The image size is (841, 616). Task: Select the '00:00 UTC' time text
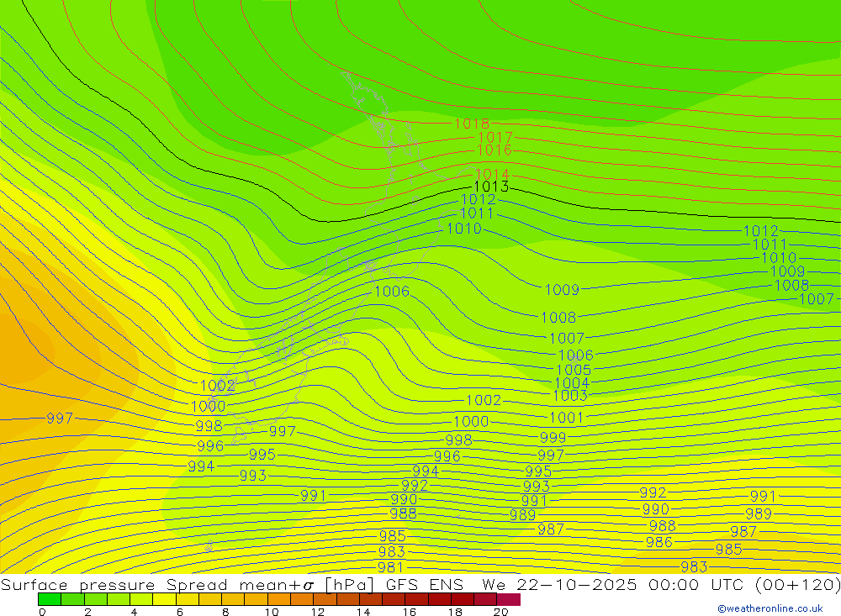pos(696,584)
